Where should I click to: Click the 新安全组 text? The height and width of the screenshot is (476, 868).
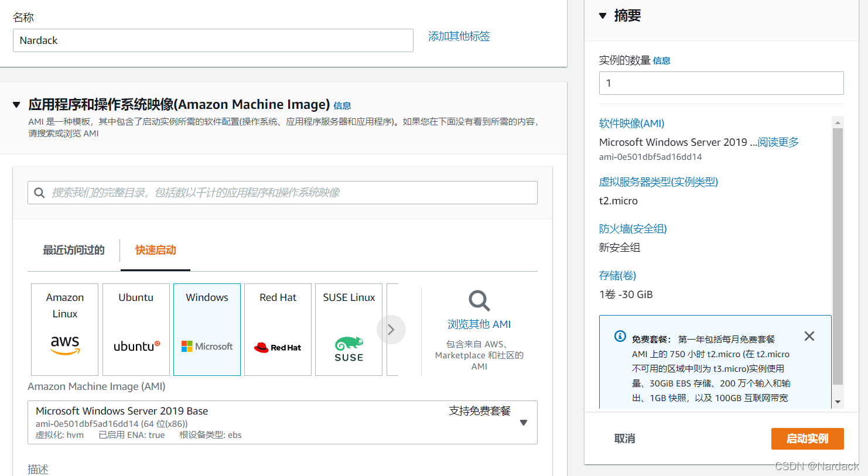pos(620,248)
